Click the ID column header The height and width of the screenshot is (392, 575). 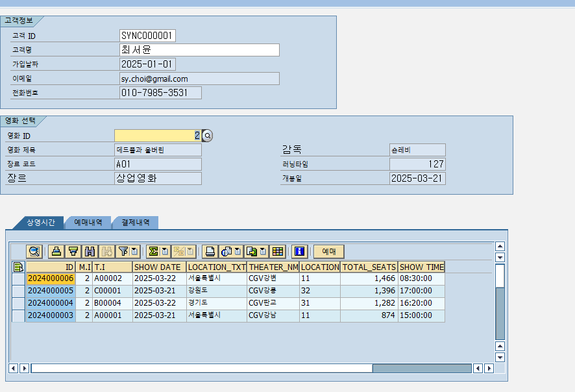51,267
